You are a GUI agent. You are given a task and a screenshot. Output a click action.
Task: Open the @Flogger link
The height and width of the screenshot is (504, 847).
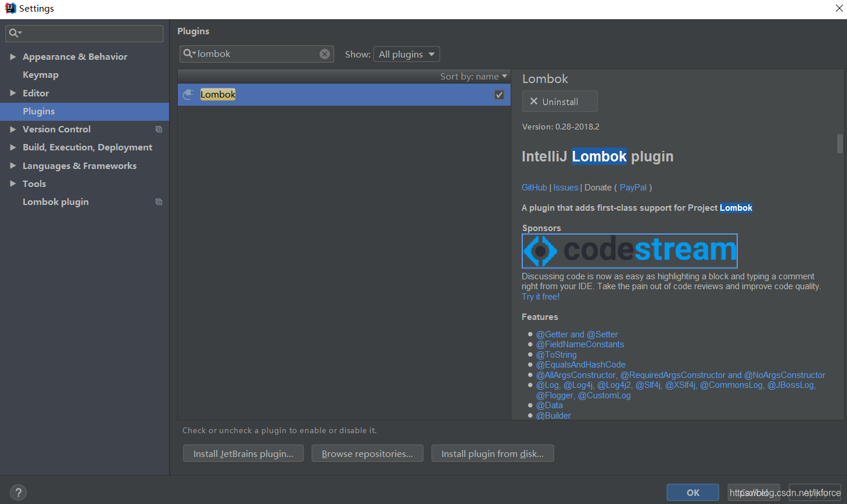(x=555, y=395)
